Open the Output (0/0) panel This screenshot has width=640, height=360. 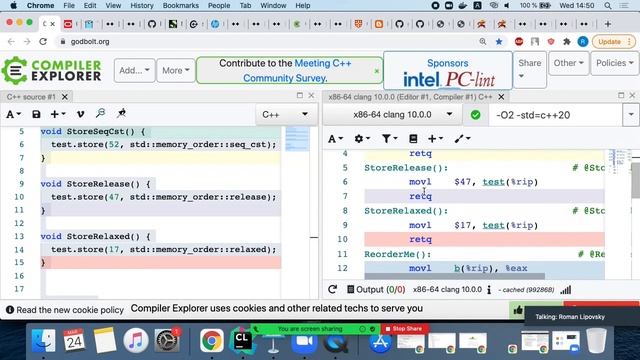376,289
